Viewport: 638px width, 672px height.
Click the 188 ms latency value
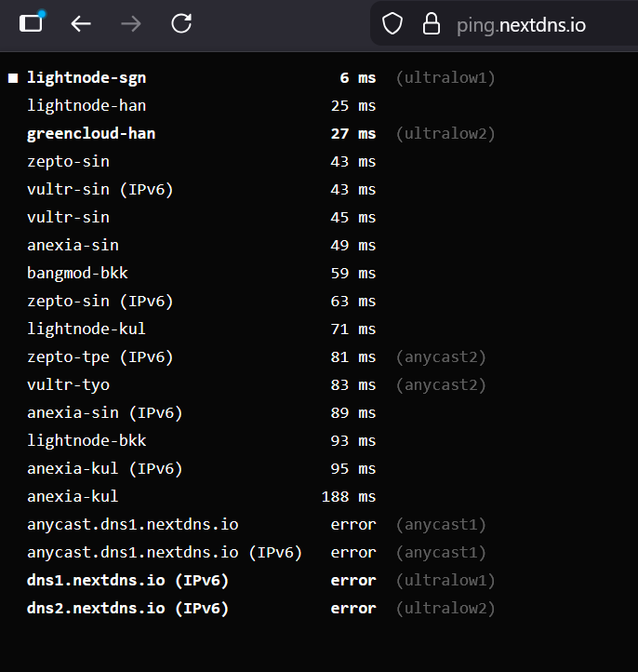point(349,497)
